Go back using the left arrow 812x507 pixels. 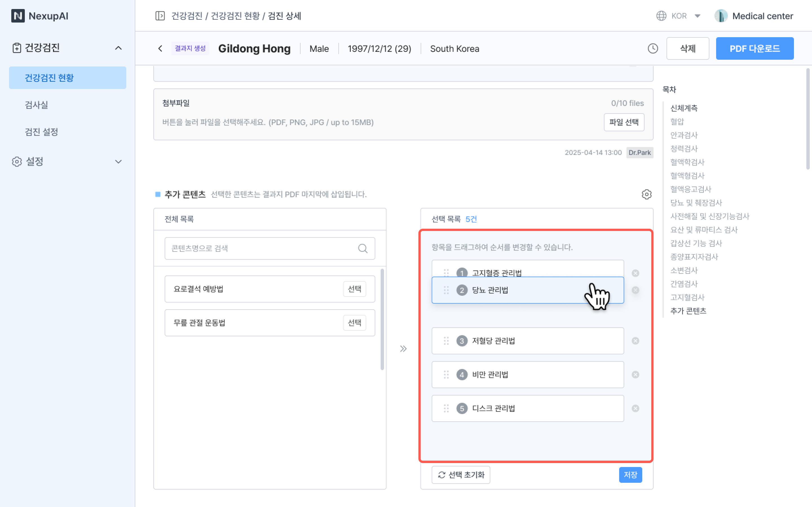[x=160, y=49]
